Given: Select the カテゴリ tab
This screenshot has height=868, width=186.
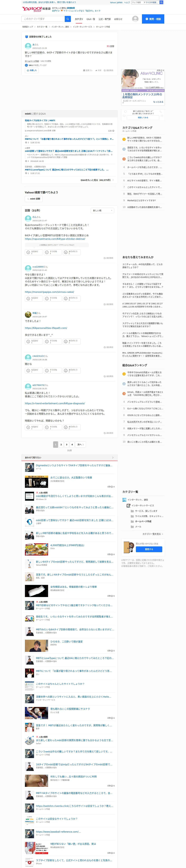Looking at the screenshot, I should [79, 19].
